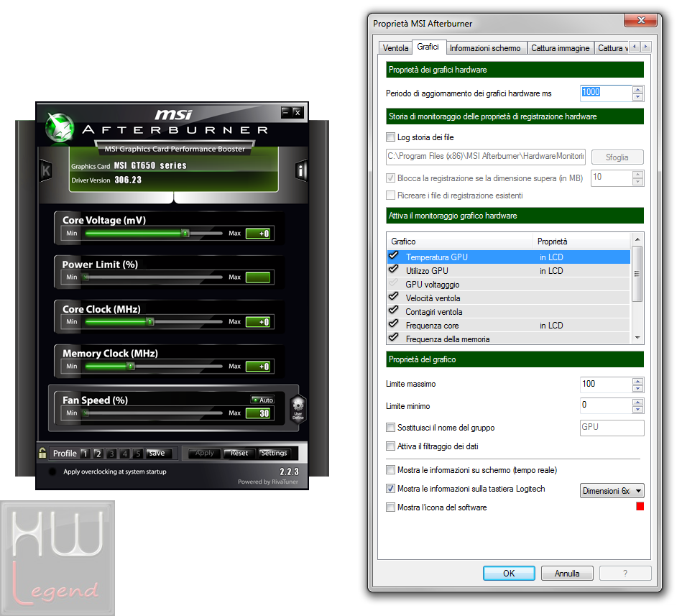Enable Attiva il filtraggio dei dati
The height and width of the screenshot is (616, 682).
click(x=390, y=446)
